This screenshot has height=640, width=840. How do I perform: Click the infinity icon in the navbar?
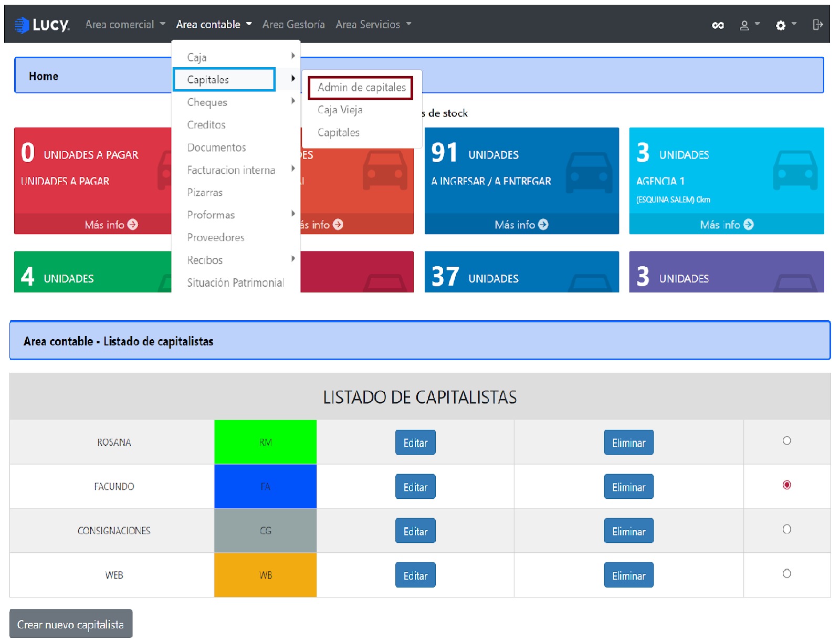[x=718, y=25]
